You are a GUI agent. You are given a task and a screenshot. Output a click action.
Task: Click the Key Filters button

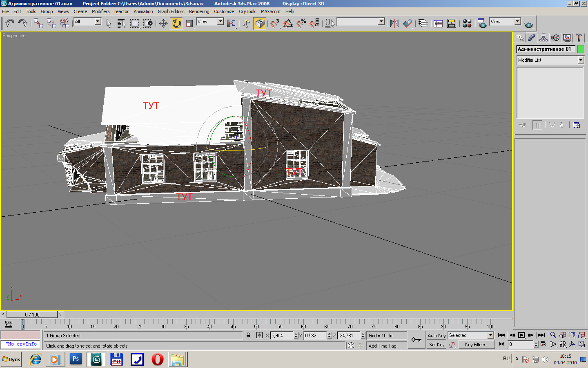pyautogui.click(x=476, y=345)
